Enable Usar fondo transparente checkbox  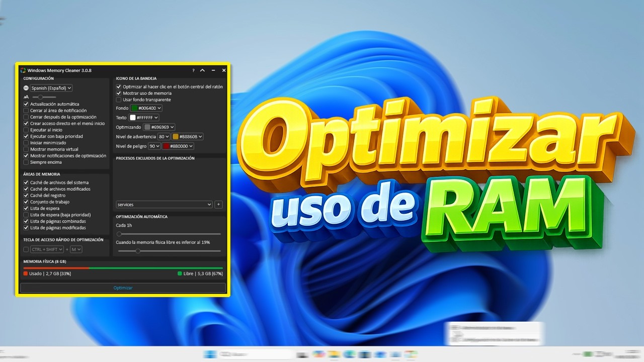119,100
